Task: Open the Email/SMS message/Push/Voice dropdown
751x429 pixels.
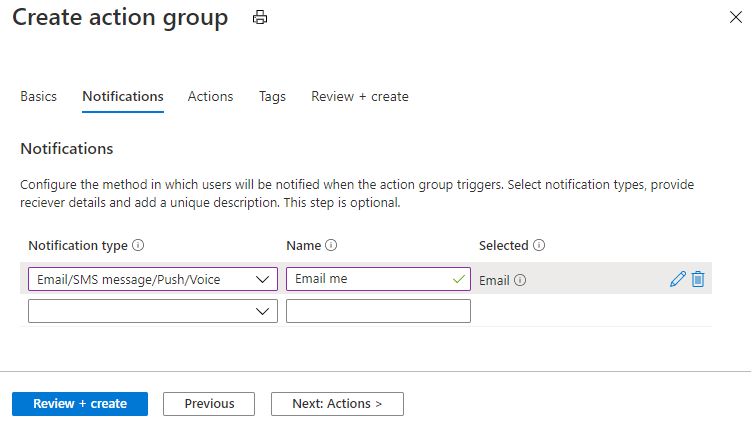Action: 153,279
